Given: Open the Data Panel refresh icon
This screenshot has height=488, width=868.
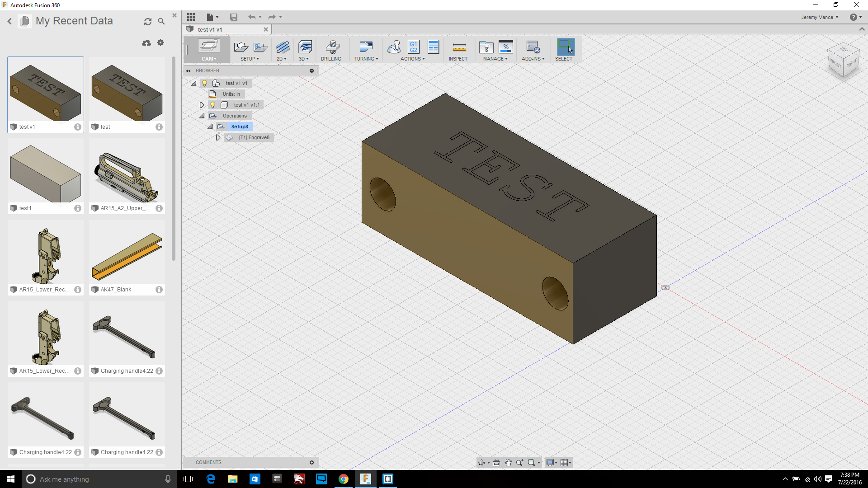Looking at the screenshot, I should (148, 21).
